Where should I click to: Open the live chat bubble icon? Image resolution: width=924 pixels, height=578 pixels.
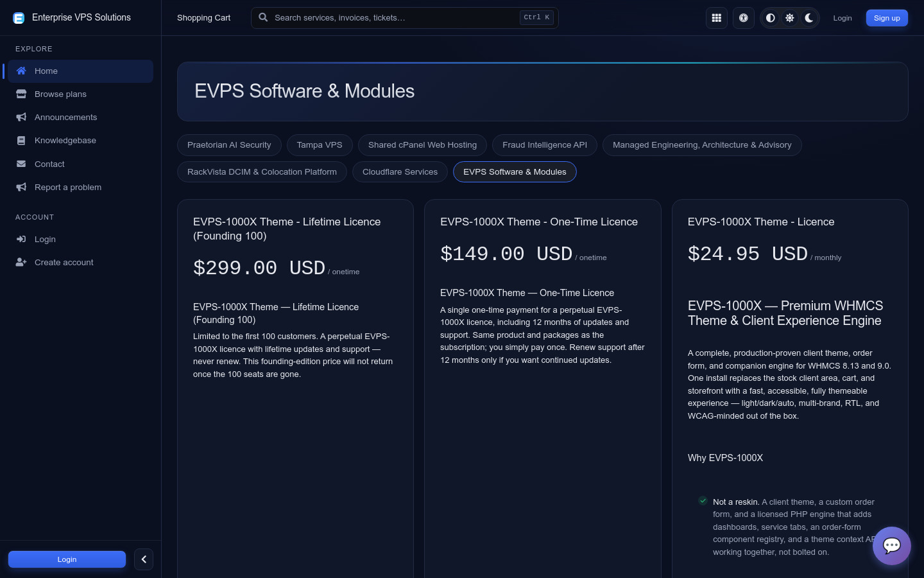click(x=892, y=546)
